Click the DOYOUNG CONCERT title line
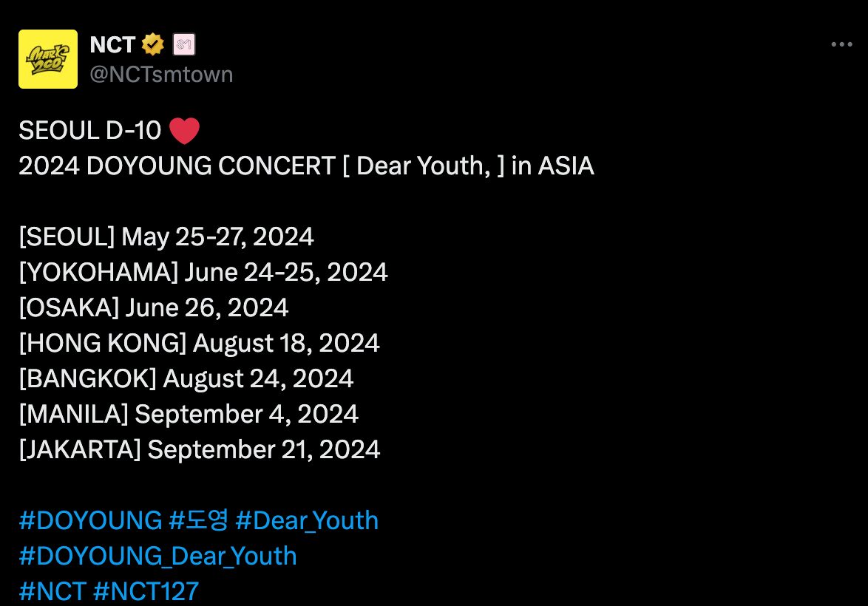The width and height of the screenshot is (868, 606). click(x=306, y=166)
